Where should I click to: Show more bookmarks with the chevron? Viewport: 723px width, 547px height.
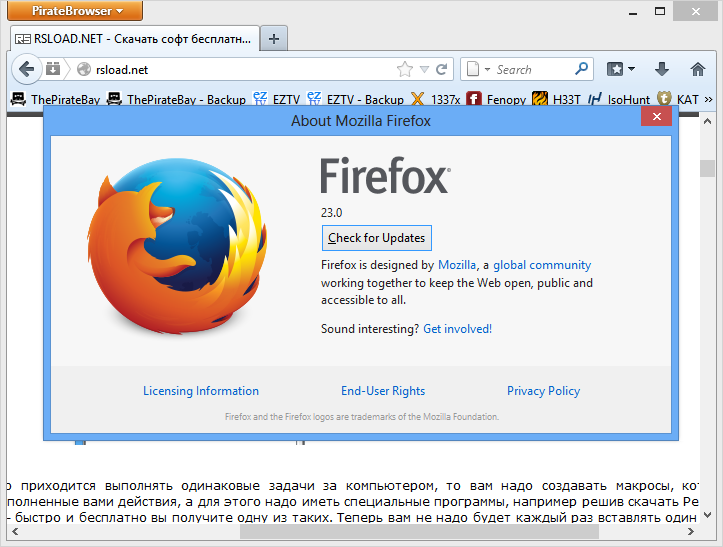point(709,99)
